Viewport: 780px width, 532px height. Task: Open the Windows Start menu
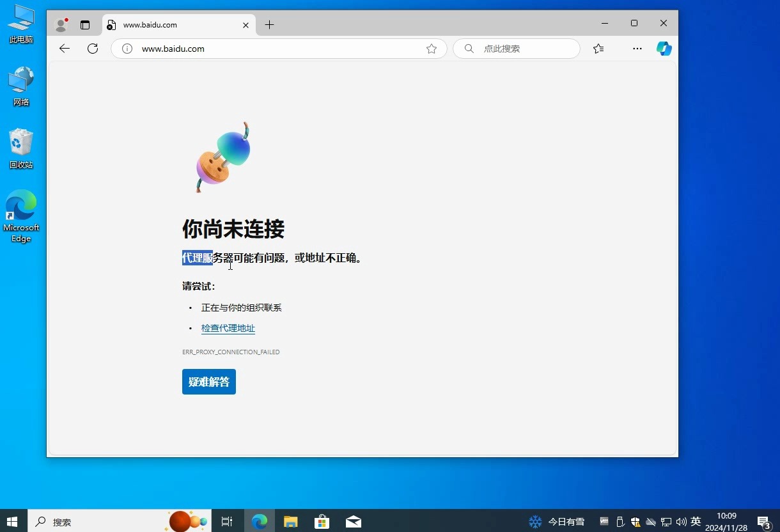pyautogui.click(x=13, y=522)
